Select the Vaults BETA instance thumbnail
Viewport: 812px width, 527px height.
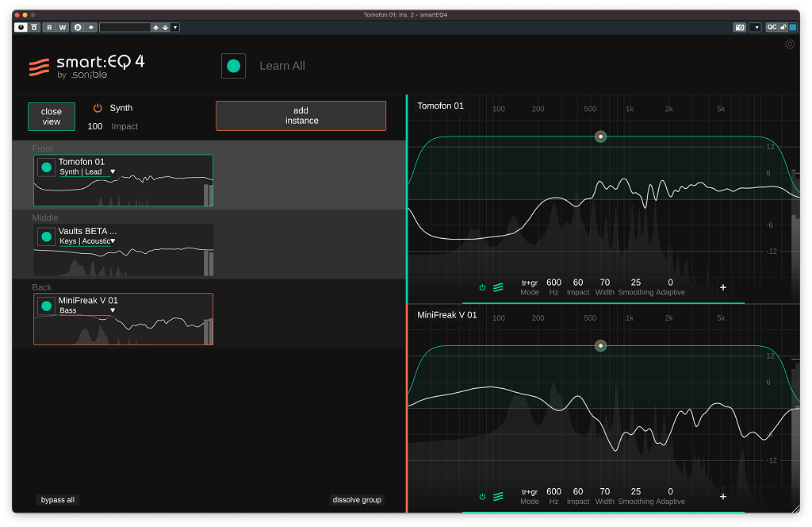(123, 250)
